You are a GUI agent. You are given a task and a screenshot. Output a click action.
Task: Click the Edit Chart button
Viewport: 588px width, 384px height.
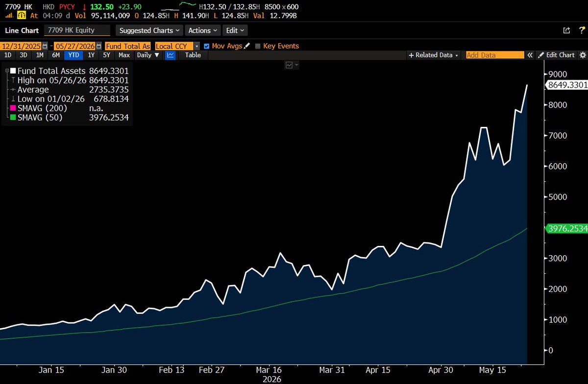click(557, 55)
